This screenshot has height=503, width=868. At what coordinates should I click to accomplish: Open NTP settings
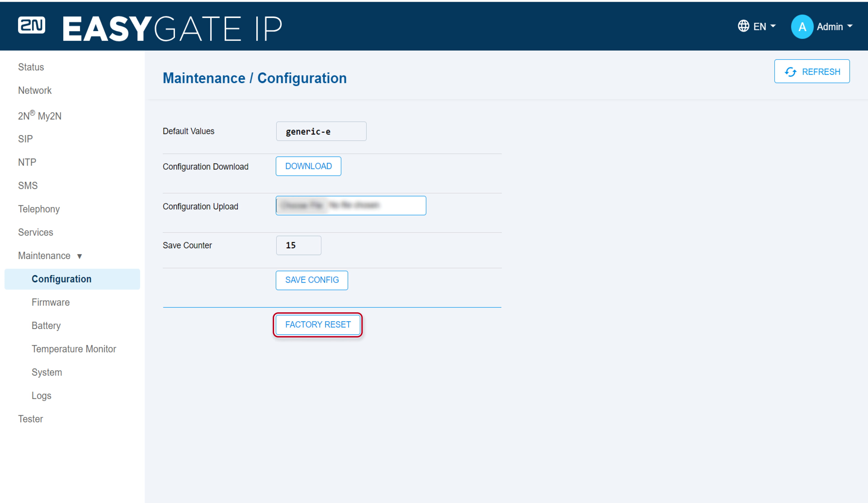[27, 162]
